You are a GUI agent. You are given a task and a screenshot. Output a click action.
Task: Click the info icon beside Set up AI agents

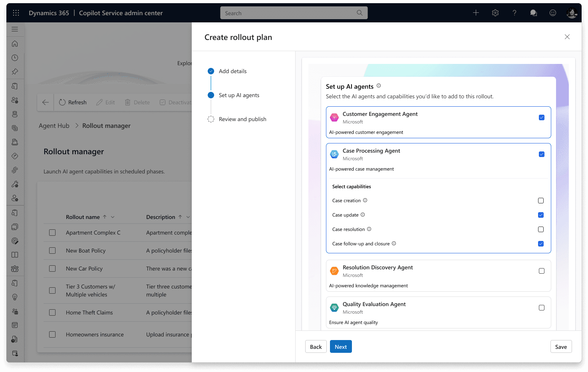[x=379, y=86]
